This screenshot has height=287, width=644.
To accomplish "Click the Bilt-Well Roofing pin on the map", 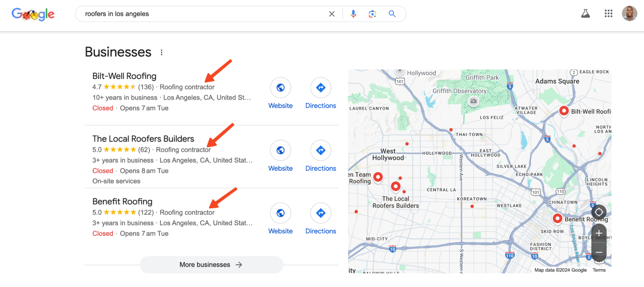I will pos(563,111).
